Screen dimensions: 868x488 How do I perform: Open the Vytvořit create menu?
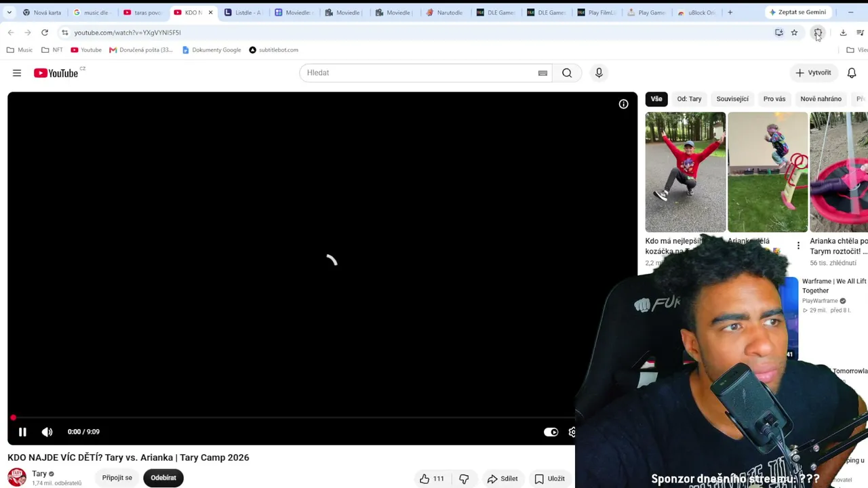coord(813,73)
